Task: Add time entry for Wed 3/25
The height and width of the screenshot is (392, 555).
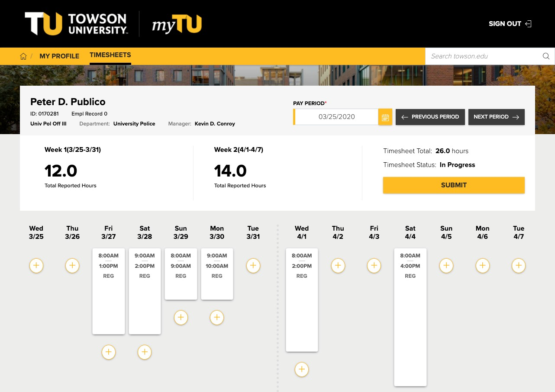Action: coord(36,266)
